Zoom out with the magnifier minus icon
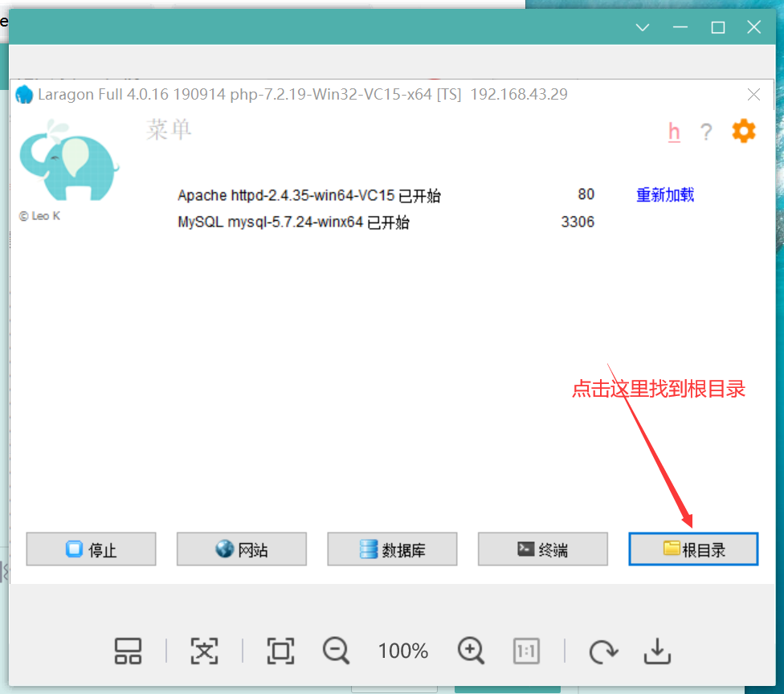The image size is (784, 694). (x=336, y=651)
